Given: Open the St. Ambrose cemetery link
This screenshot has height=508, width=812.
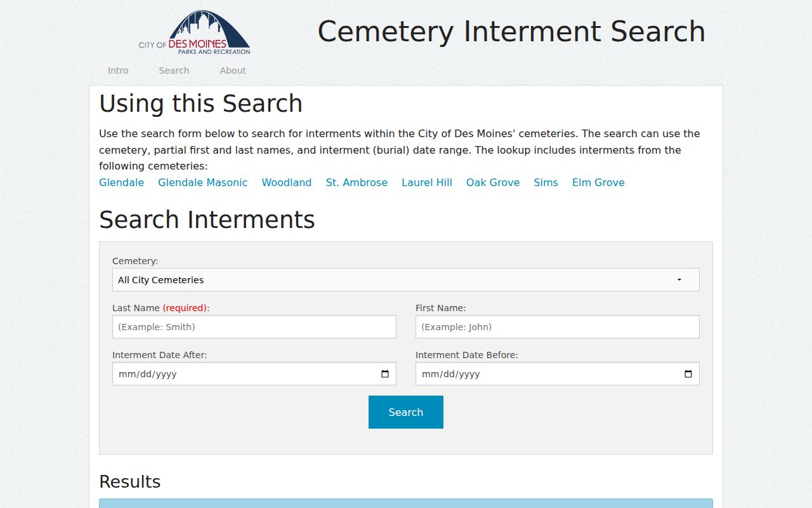Looking at the screenshot, I should (357, 182).
